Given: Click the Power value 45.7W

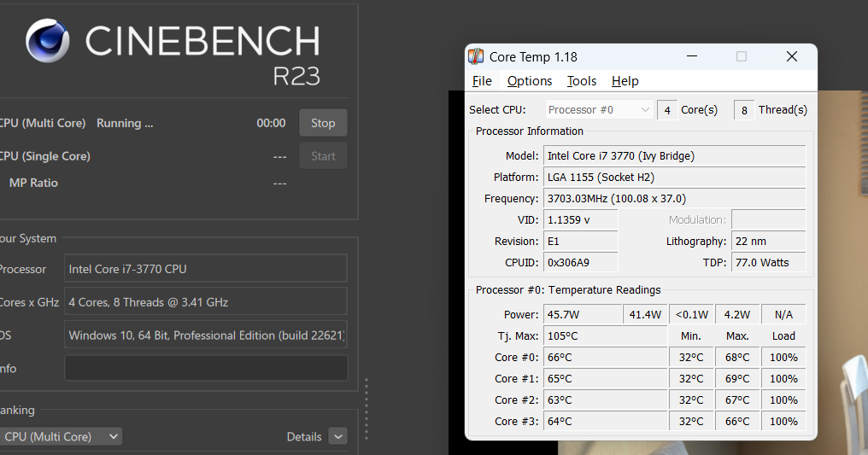Looking at the screenshot, I should coord(583,315).
